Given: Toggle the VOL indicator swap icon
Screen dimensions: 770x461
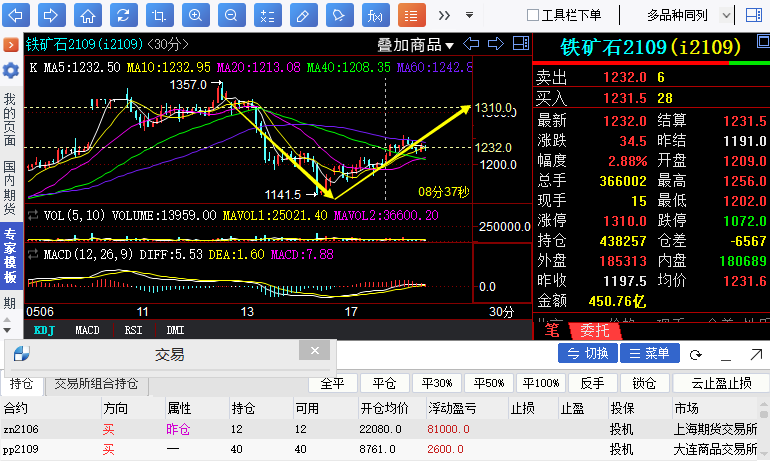Looking at the screenshot, I should pos(33,215).
